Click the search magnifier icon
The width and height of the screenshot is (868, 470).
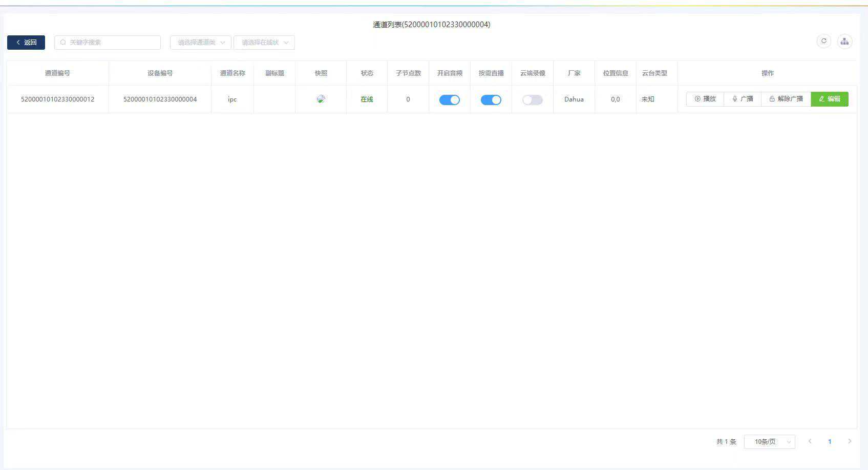point(63,43)
